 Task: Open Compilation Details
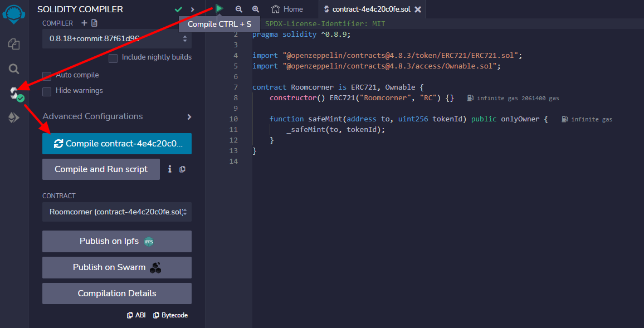(117, 293)
